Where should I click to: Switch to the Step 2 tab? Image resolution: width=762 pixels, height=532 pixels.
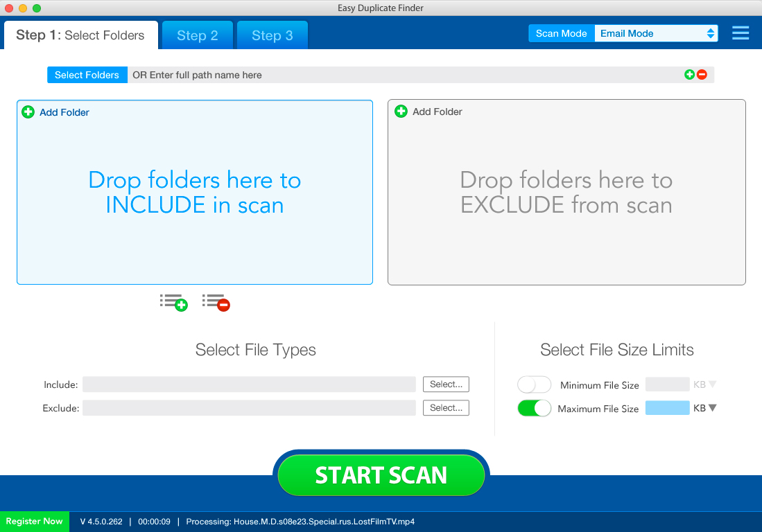pyautogui.click(x=198, y=35)
